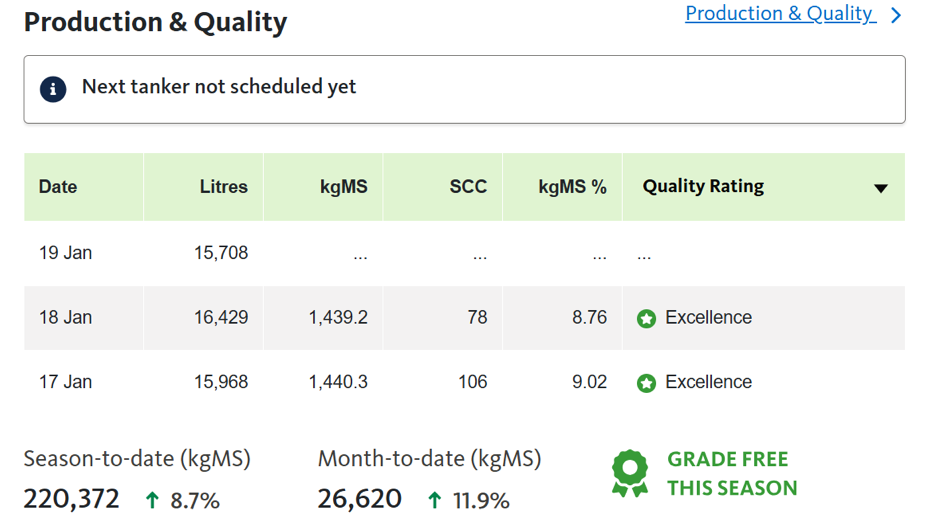This screenshot has height=527, width=928.
Task: Click the GRADE FREE THIS SEASON text
Action: (x=732, y=474)
